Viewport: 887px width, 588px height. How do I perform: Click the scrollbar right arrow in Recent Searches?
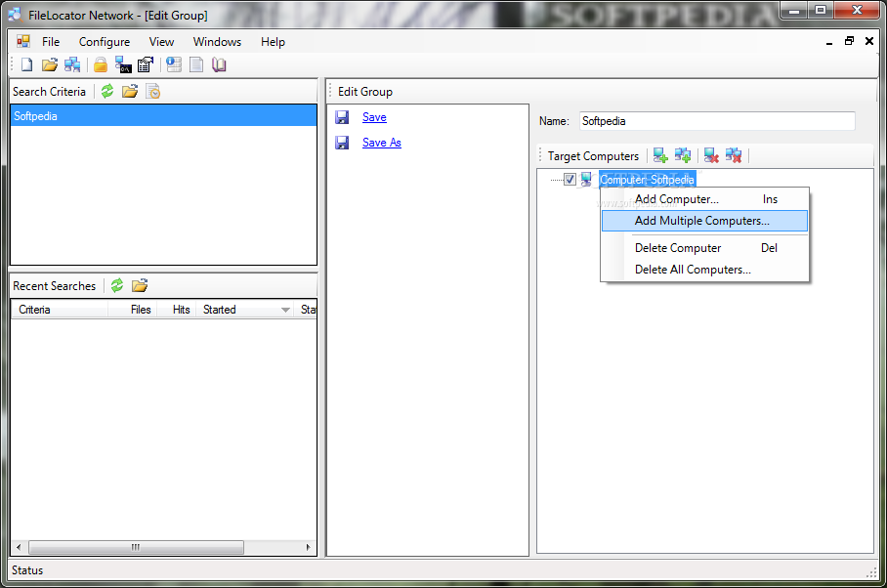click(x=309, y=547)
